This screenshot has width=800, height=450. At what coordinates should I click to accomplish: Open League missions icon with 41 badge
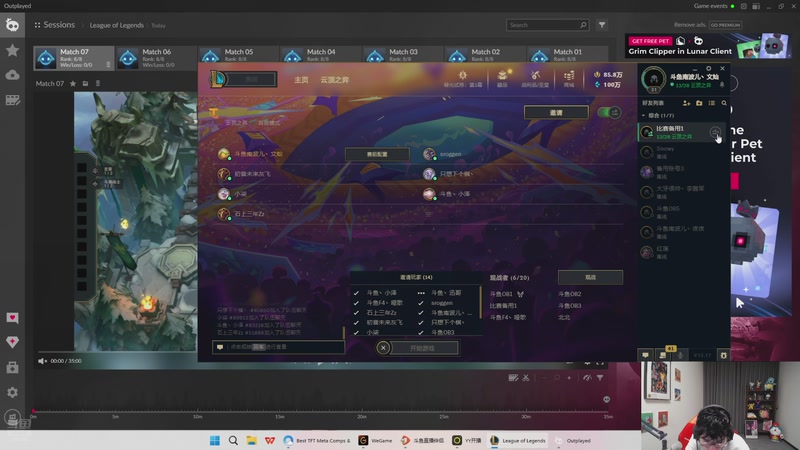click(x=663, y=354)
